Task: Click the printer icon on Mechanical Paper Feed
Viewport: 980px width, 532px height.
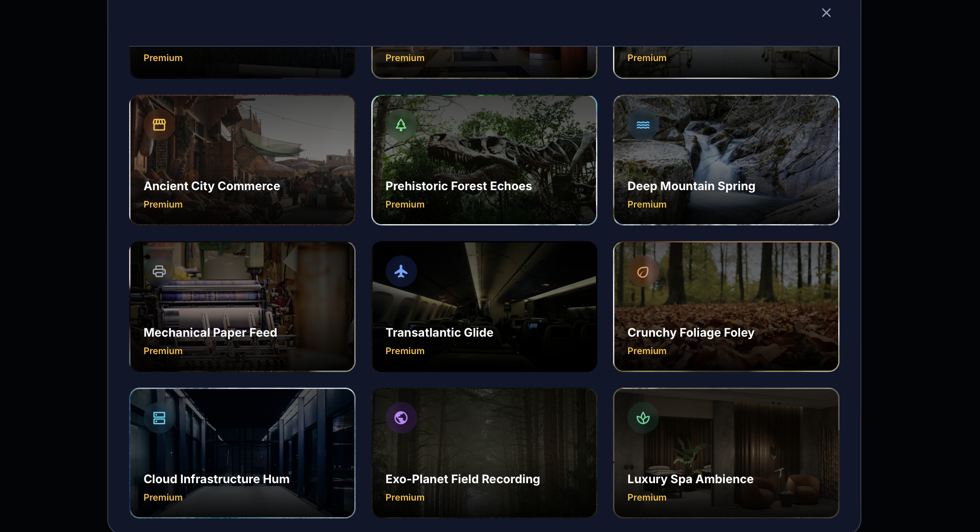Action: point(159,271)
